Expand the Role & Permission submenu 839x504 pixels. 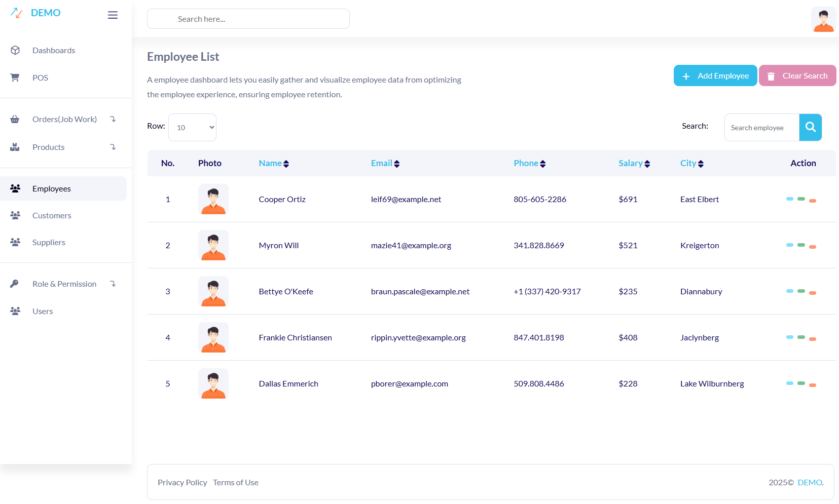pos(113,284)
